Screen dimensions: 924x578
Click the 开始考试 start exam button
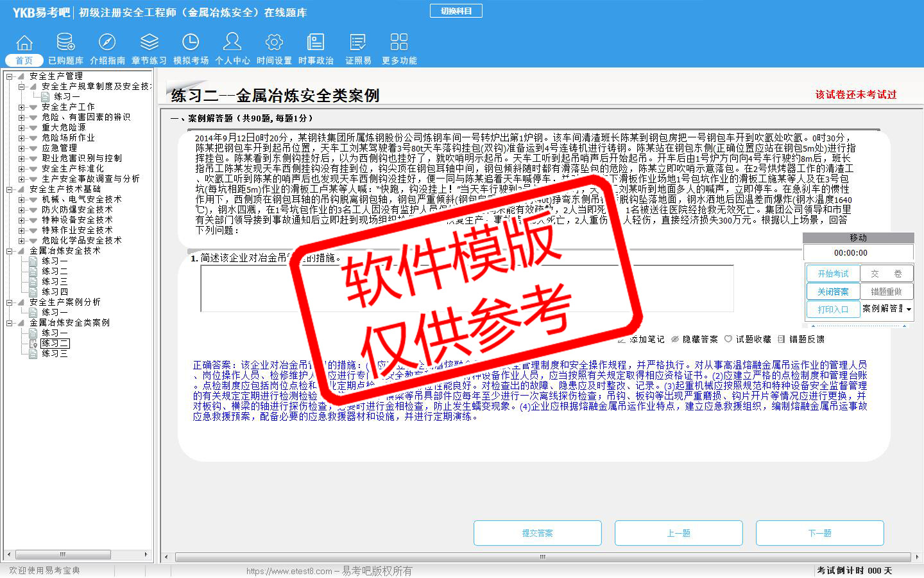833,274
